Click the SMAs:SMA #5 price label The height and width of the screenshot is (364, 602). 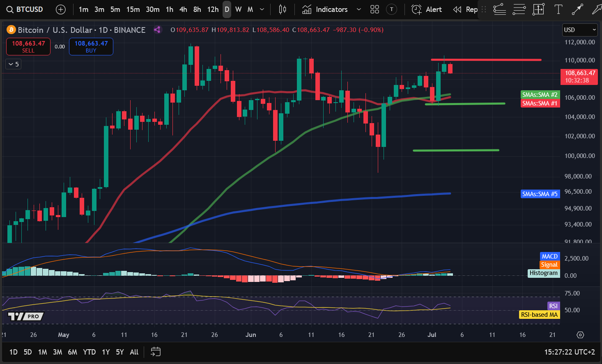[540, 194]
